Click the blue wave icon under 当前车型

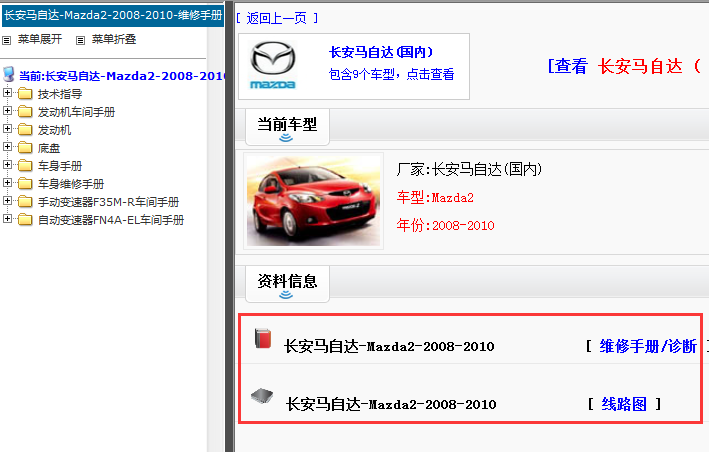[286, 137]
